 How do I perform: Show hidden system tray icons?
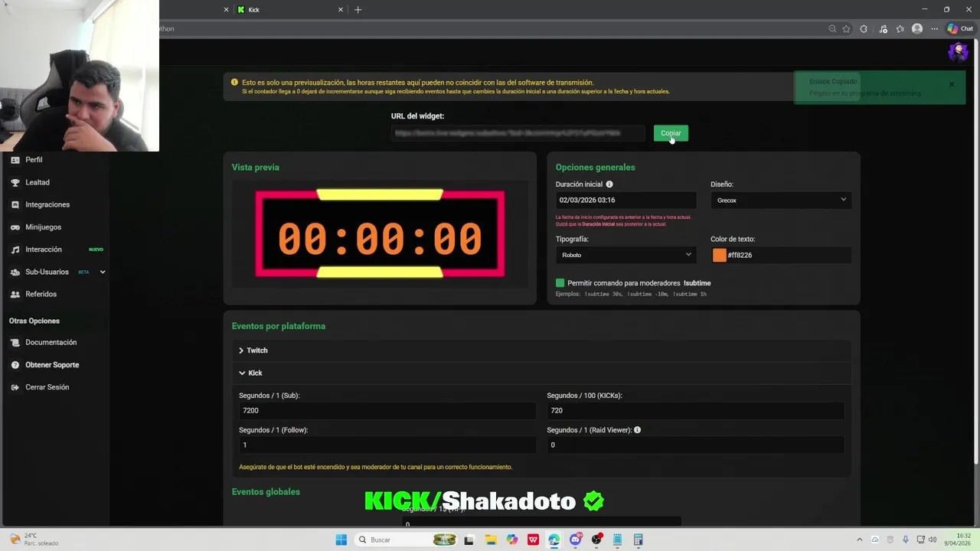(859, 540)
